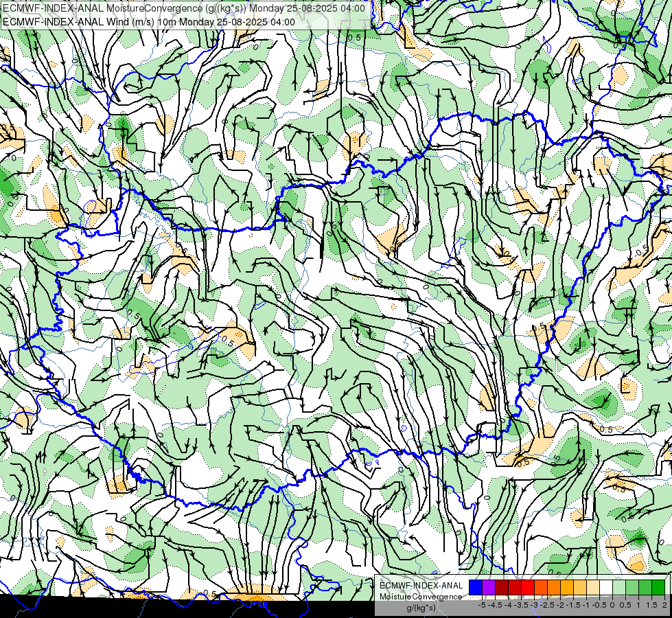Click the -1.5 tick label on the legend
672x618 pixels.
573,605
